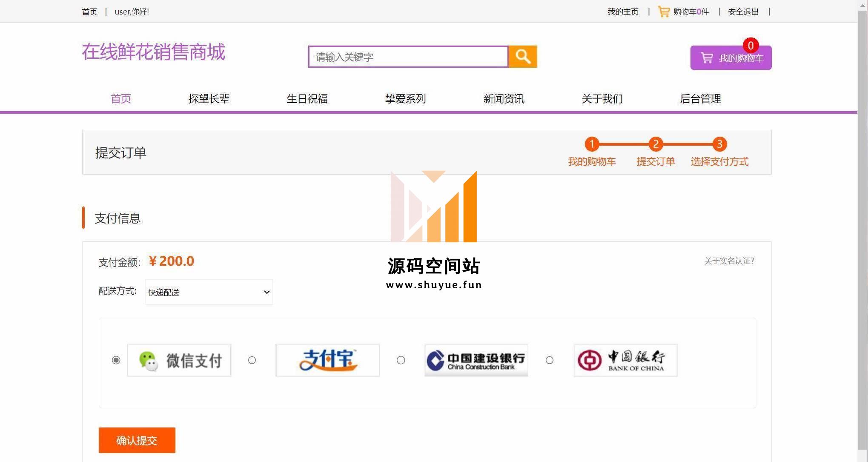
Task: Click step 1 circle 我的购物车
Action: click(x=592, y=144)
